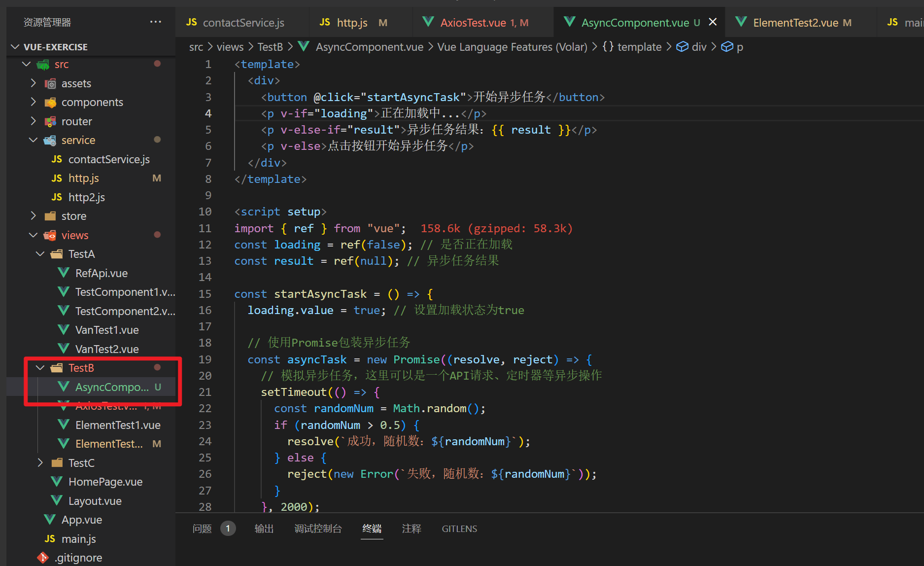Open TestComponent1.vue in the file tree
The image size is (924, 566).
125,292
